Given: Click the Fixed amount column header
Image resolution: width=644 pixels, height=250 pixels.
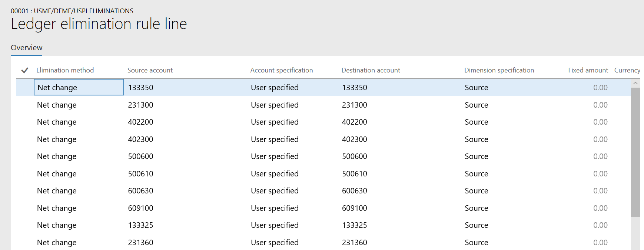Looking at the screenshot, I should (588, 70).
